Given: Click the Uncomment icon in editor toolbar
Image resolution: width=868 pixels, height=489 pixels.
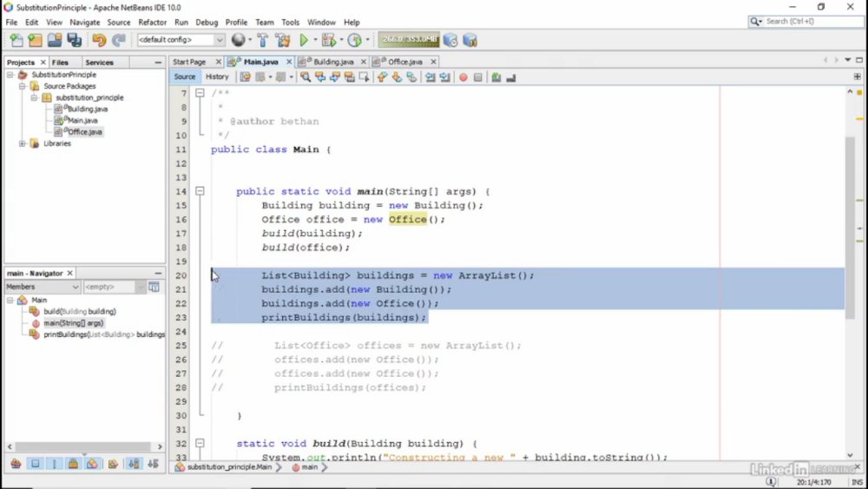Looking at the screenshot, I should click(x=511, y=77).
